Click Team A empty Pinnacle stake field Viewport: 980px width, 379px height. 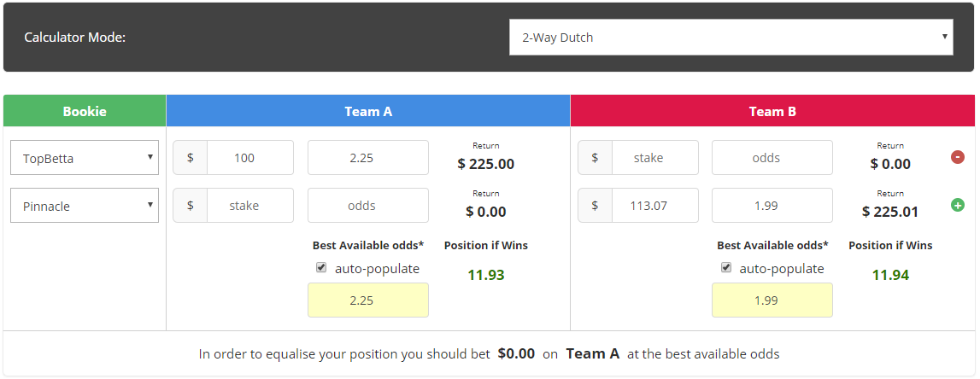coord(250,206)
